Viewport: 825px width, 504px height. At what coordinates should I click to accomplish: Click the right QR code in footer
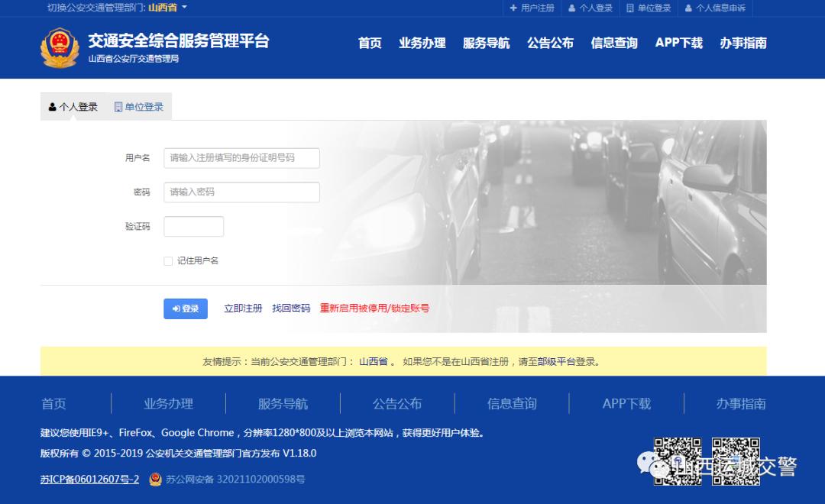click(736, 461)
